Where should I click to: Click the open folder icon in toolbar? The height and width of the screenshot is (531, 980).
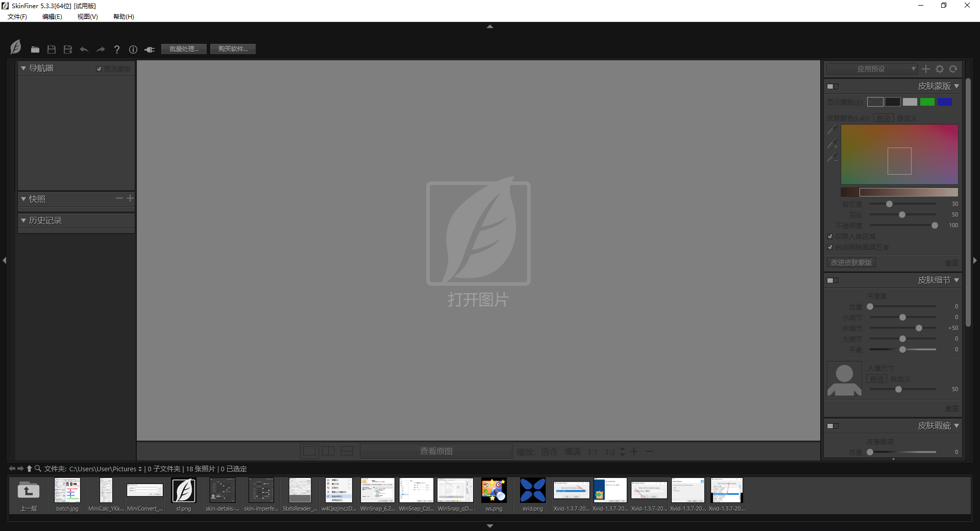pos(35,50)
